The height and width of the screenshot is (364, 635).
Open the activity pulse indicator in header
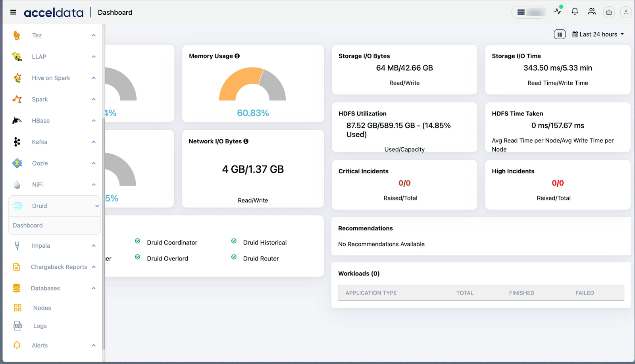tap(558, 11)
